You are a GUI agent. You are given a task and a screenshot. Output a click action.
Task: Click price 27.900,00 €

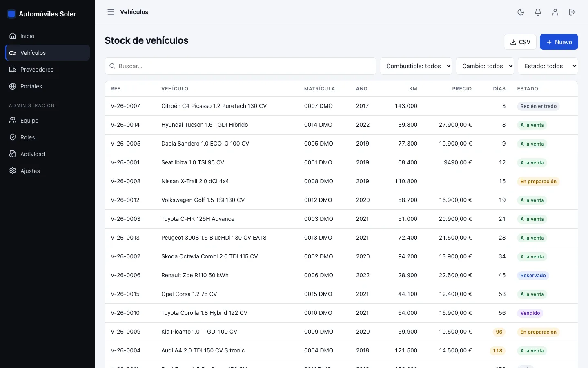[455, 125]
